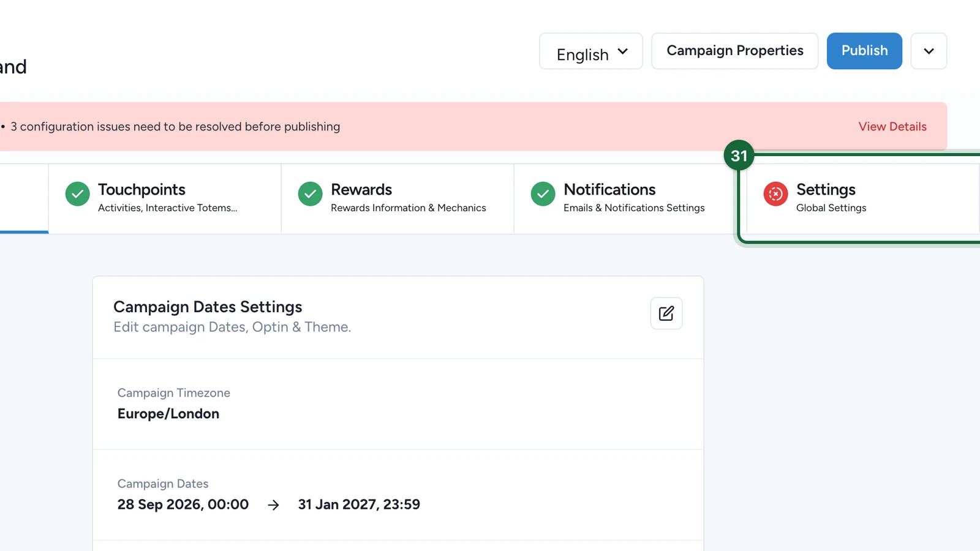
Task: Publish the campaign
Action: pyautogui.click(x=864, y=51)
